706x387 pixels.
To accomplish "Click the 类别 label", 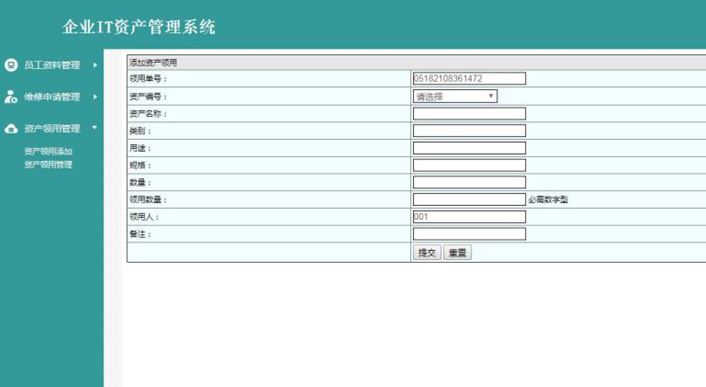I will tap(140, 131).
